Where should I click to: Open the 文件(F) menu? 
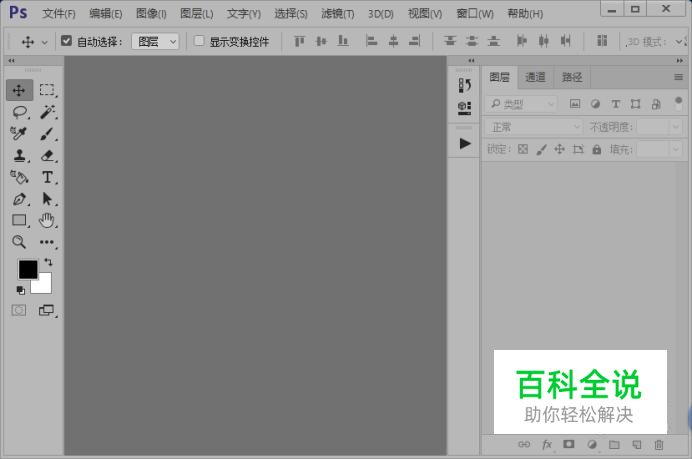[x=59, y=14]
